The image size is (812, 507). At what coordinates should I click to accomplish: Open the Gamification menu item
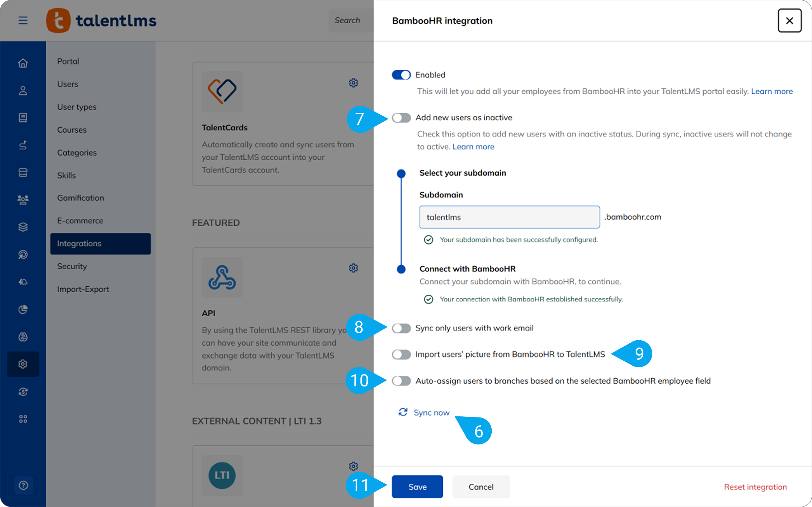(x=101, y=198)
